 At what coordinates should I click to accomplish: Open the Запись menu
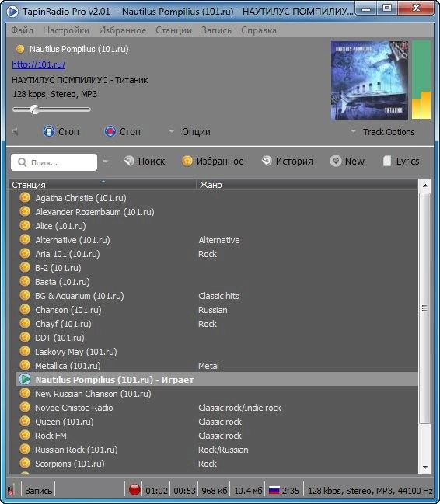(x=216, y=30)
